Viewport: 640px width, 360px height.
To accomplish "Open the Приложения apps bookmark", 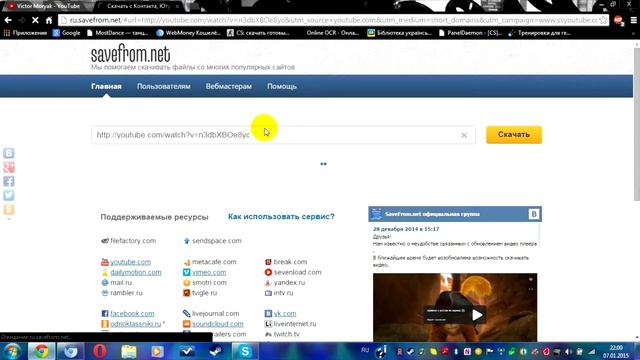I will pos(25,33).
